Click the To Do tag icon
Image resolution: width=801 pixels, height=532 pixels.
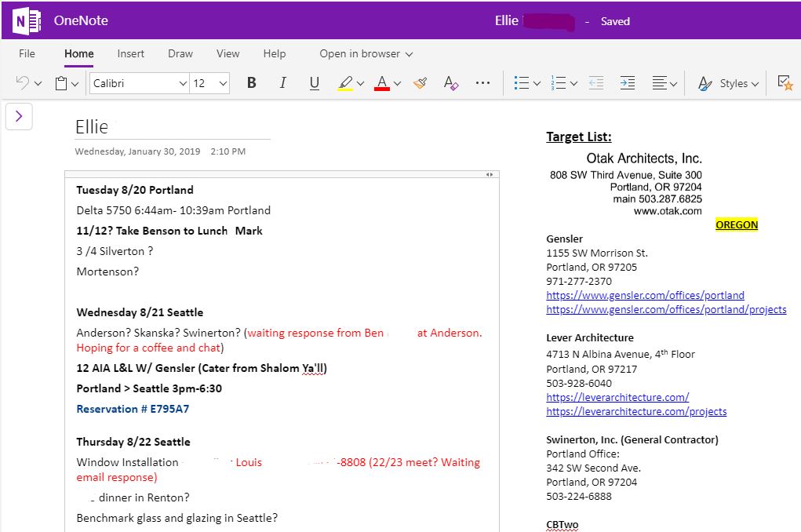[784, 83]
